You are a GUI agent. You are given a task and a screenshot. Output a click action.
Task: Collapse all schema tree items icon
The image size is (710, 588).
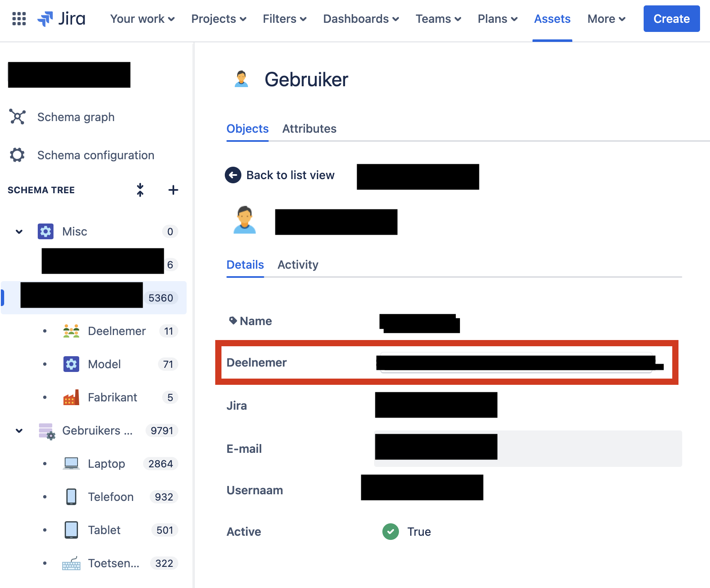140,190
